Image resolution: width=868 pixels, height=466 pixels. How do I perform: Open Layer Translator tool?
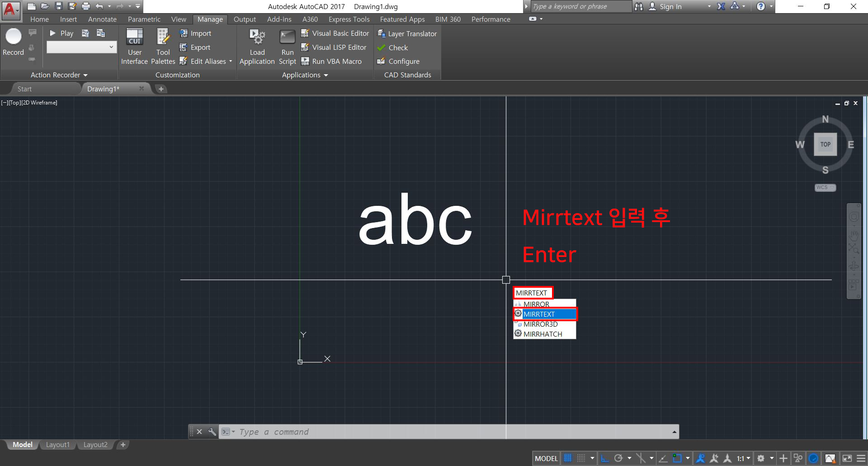pos(407,33)
